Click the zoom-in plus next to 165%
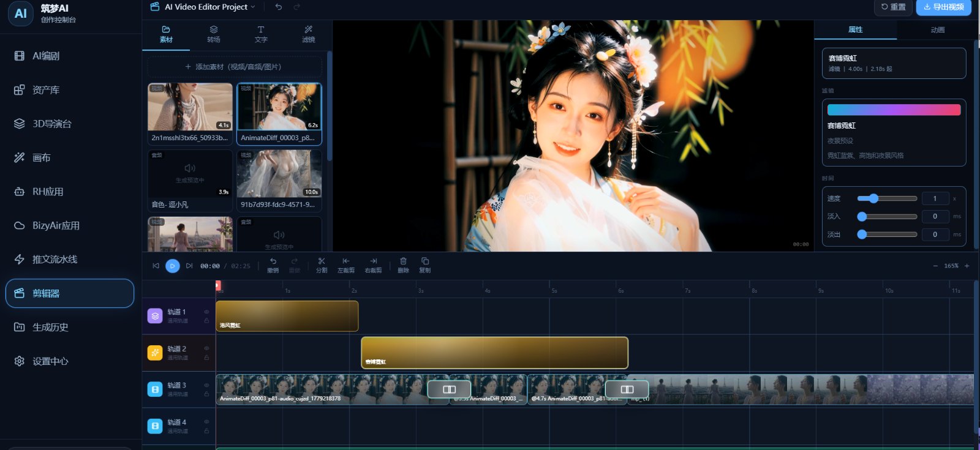The image size is (980, 450). coord(967,266)
